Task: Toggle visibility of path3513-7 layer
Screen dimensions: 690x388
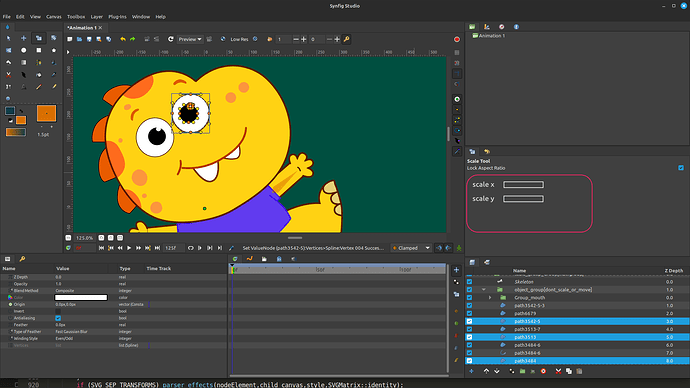Action: click(x=470, y=329)
